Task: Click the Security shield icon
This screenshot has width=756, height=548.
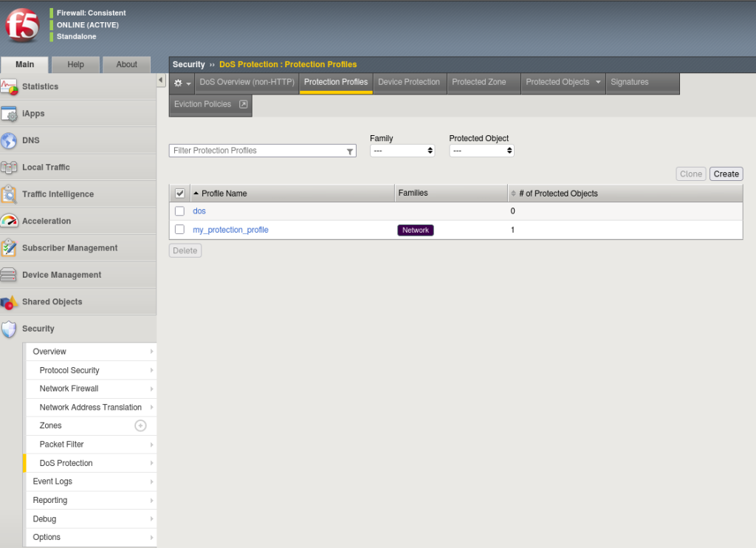Action: pos(10,329)
